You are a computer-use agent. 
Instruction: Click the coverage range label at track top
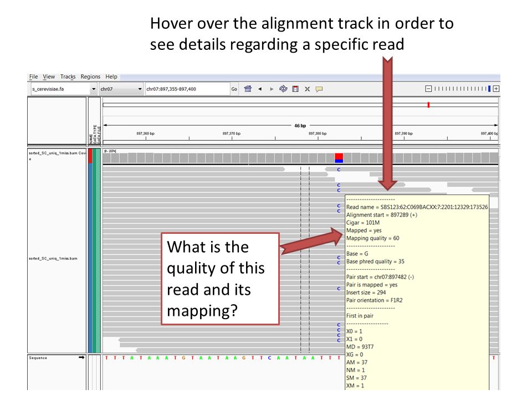tap(110, 151)
